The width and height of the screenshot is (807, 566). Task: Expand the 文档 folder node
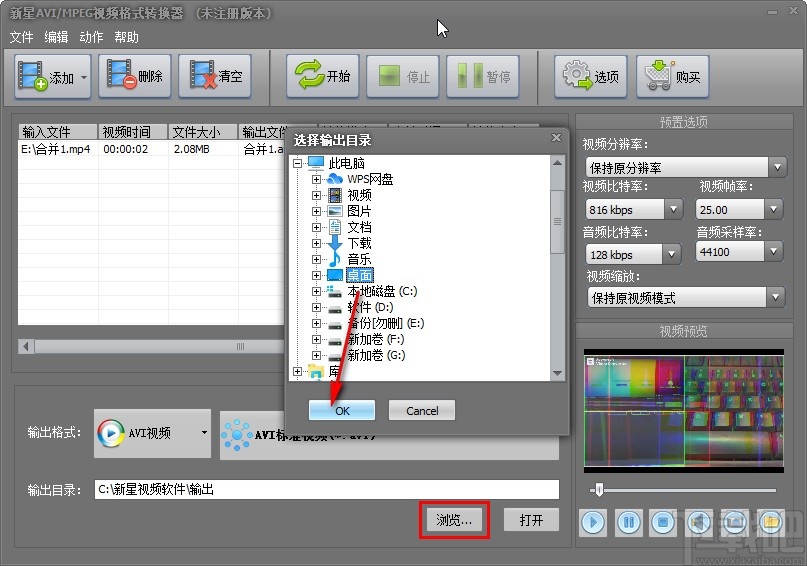pyautogui.click(x=317, y=227)
